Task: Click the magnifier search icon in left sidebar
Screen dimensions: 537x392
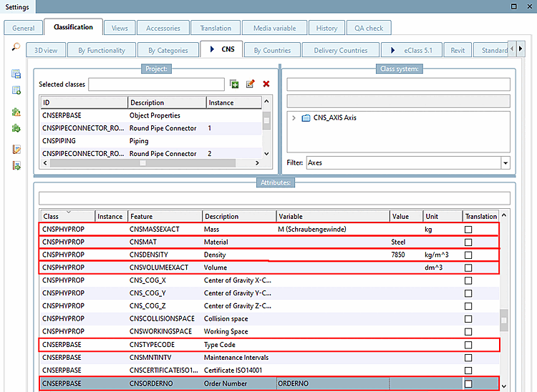Action: 15,47
